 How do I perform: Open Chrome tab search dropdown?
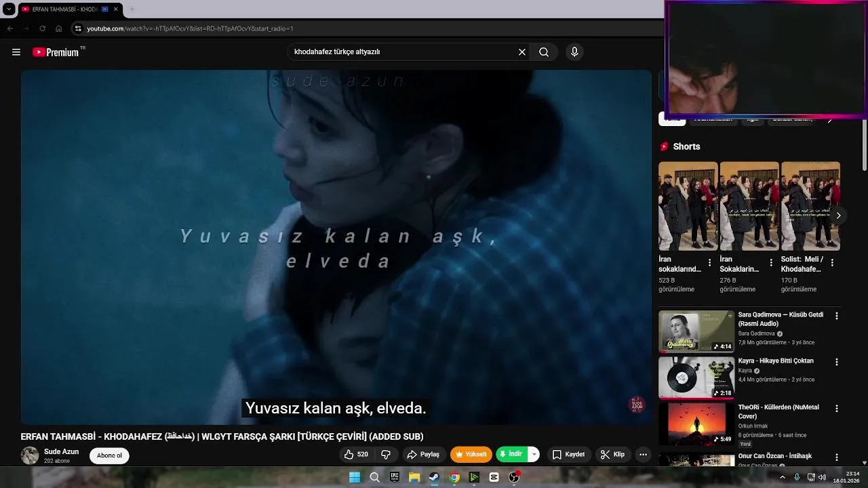click(x=9, y=9)
